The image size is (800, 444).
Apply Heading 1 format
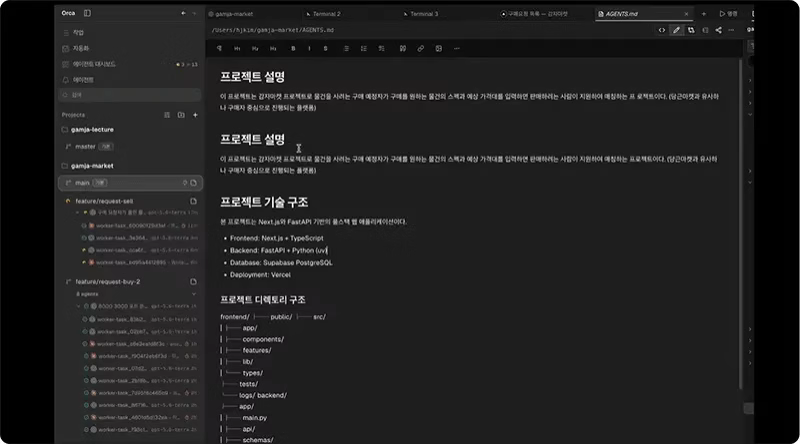[237, 48]
